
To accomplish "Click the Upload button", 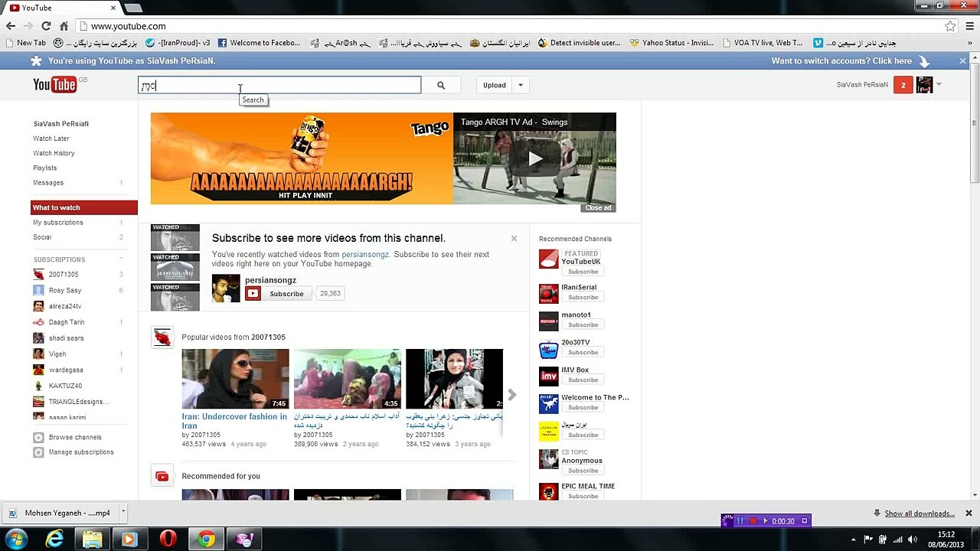I will [495, 85].
